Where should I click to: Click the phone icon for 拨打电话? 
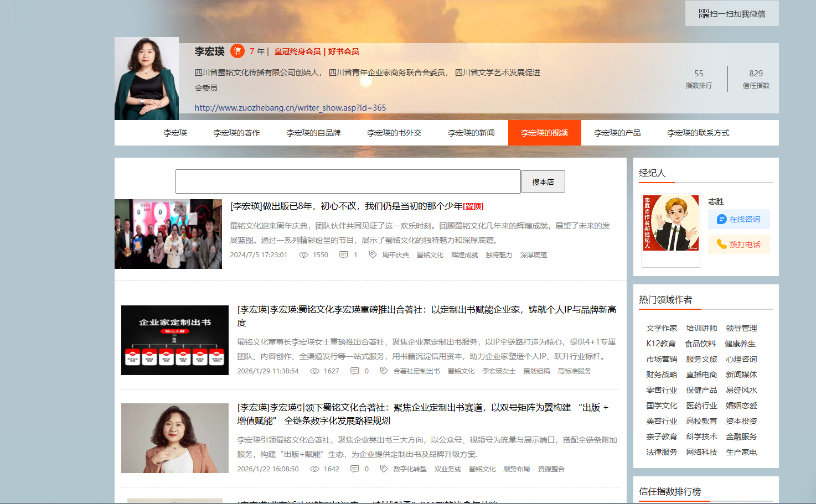coord(721,245)
